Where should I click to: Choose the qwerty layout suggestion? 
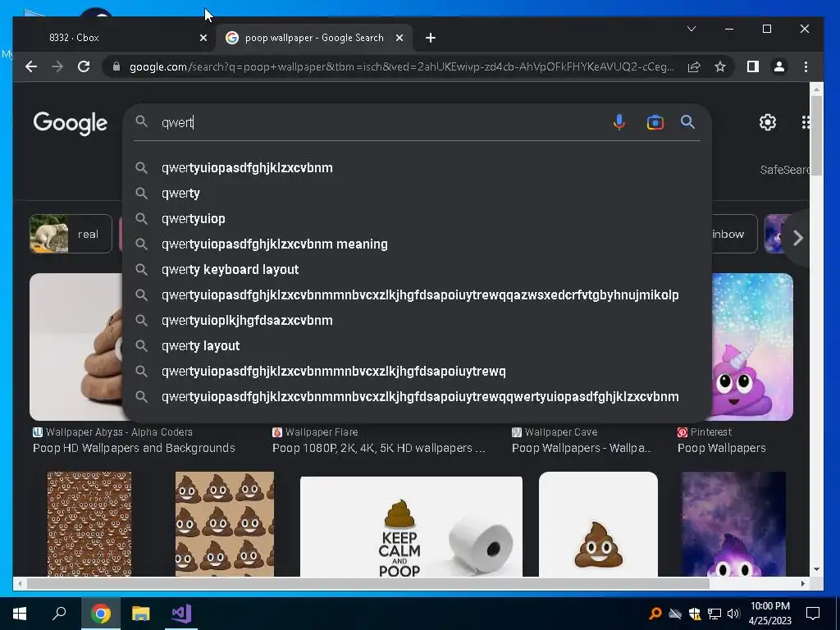click(417, 346)
